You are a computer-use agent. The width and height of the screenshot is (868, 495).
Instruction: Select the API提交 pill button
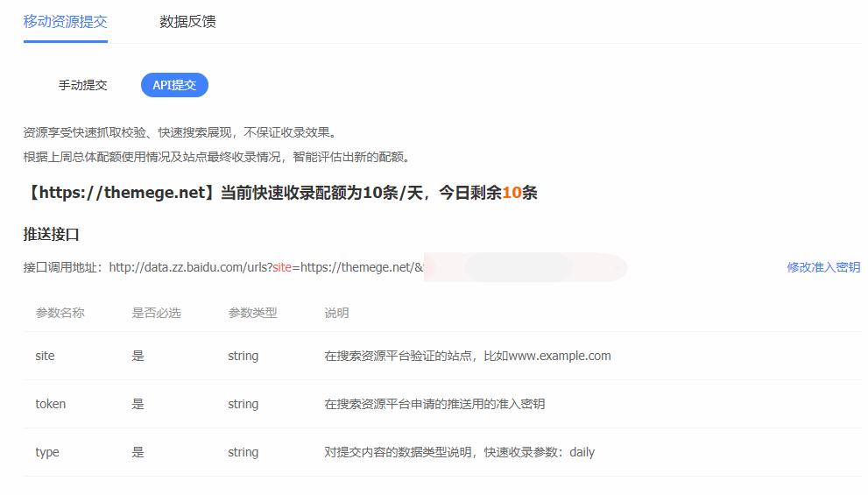pyautogui.click(x=174, y=85)
